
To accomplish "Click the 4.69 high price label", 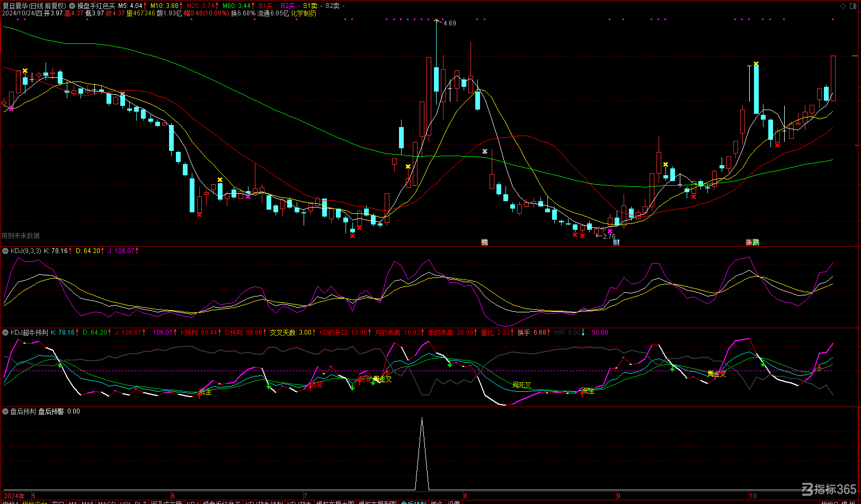I will coord(450,23).
